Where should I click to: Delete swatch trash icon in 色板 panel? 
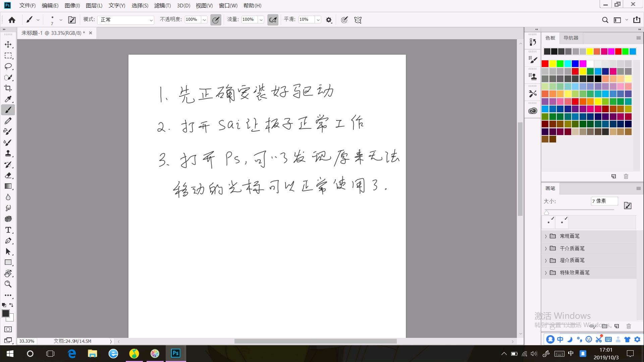(x=626, y=176)
